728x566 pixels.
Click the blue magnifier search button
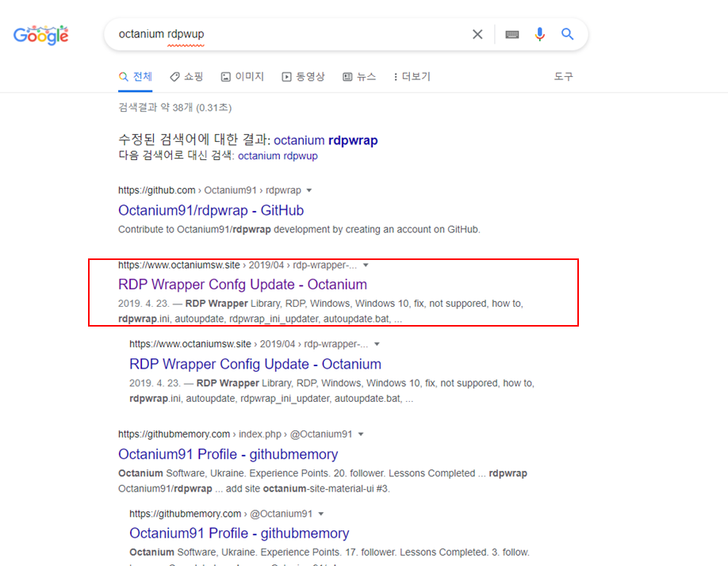tap(567, 34)
